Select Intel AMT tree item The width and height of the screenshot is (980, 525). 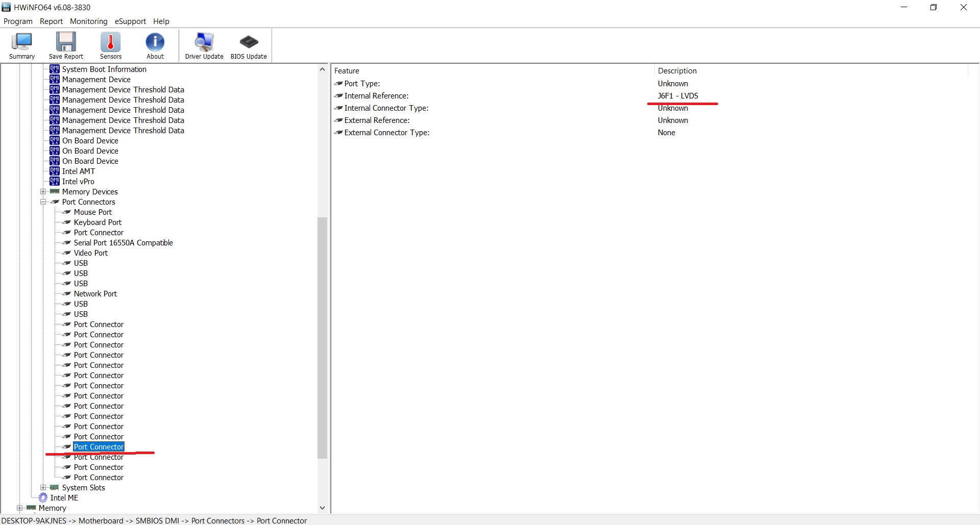[79, 171]
